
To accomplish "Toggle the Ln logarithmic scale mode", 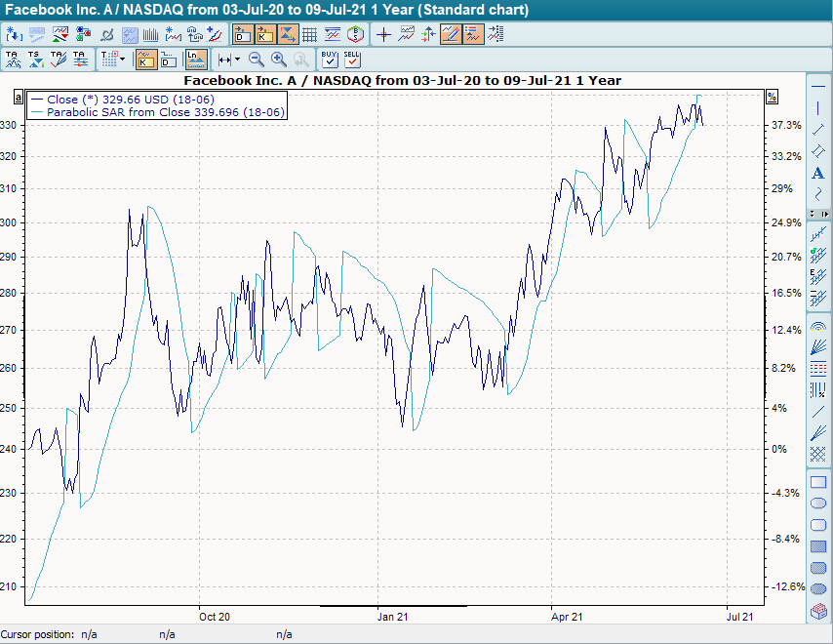I will 194,59.
